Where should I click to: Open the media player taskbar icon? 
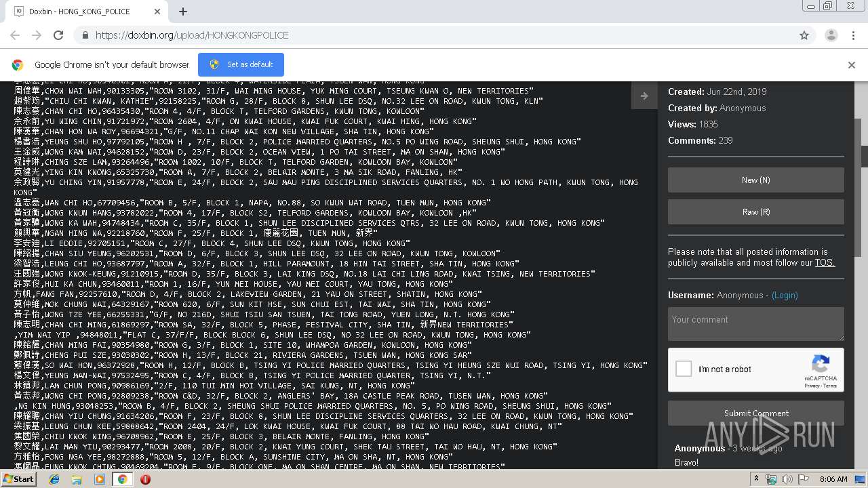tap(100, 479)
